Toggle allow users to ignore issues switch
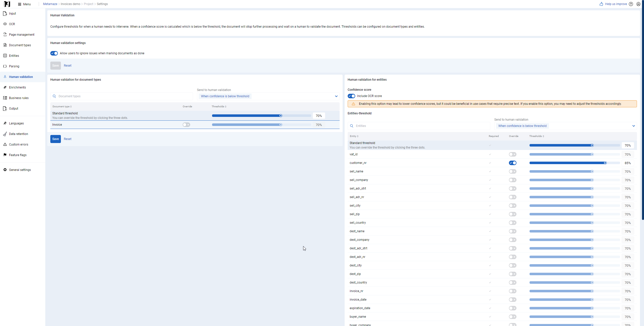The width and height of the screenshot is (644, 326). (x=54, y=53)
